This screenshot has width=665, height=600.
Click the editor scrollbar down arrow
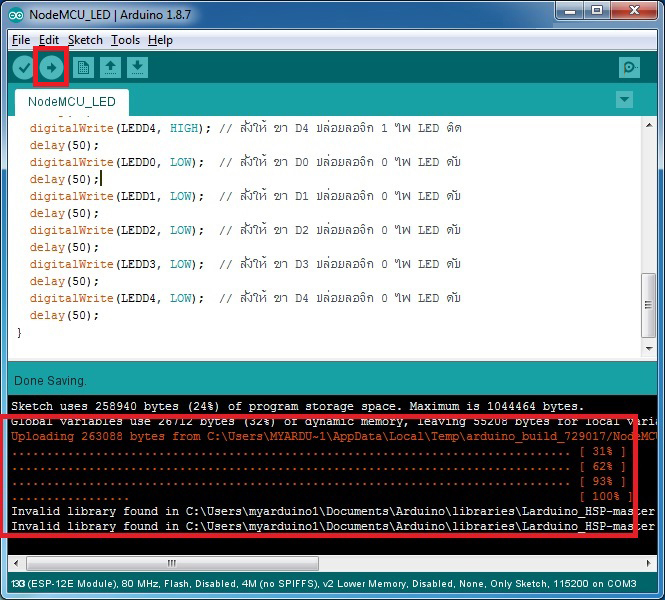click(648, 349)
